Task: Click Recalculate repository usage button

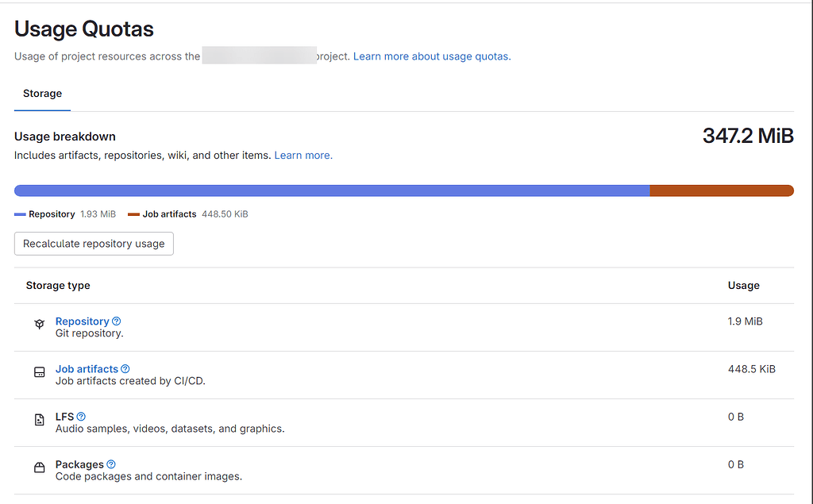Action: [94, 244]
